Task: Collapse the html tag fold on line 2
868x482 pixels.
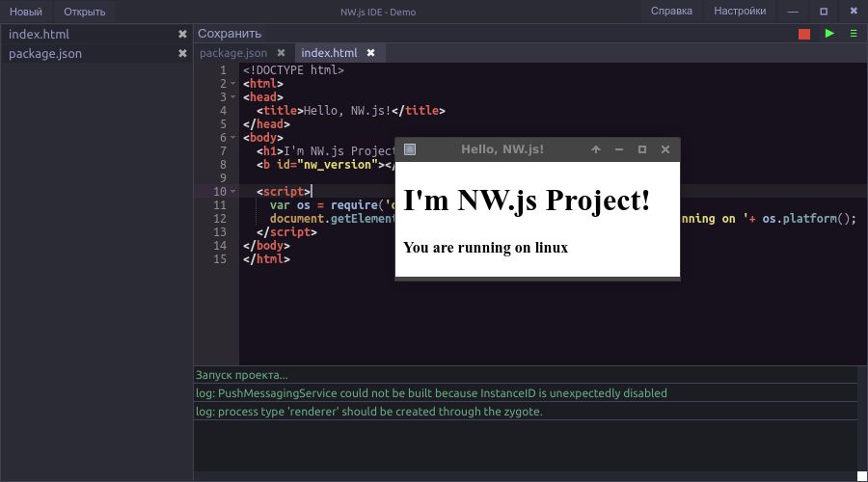Action: (233, 84)
